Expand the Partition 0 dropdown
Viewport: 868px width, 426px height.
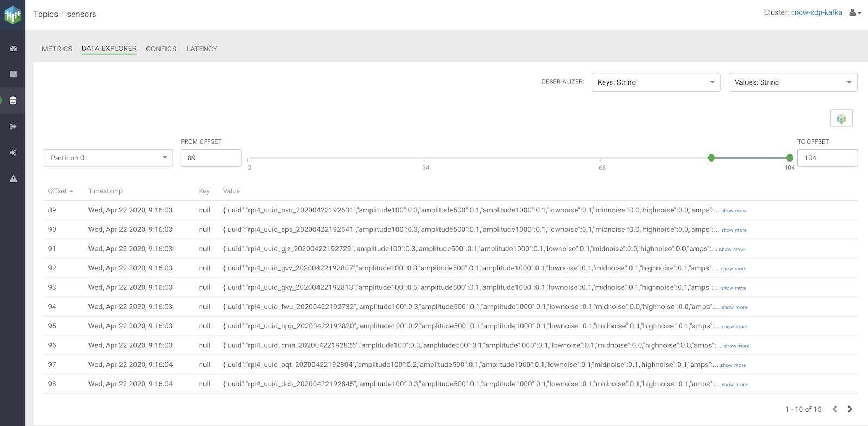108,158
